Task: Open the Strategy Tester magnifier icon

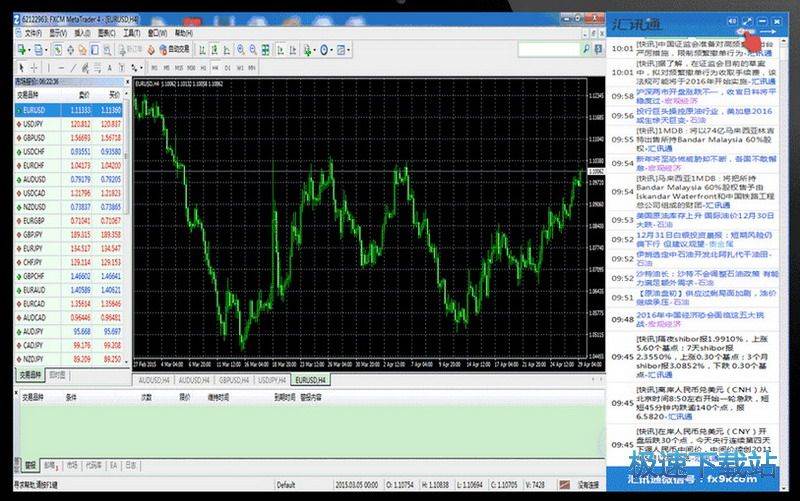Action: [x=108, y=50]
